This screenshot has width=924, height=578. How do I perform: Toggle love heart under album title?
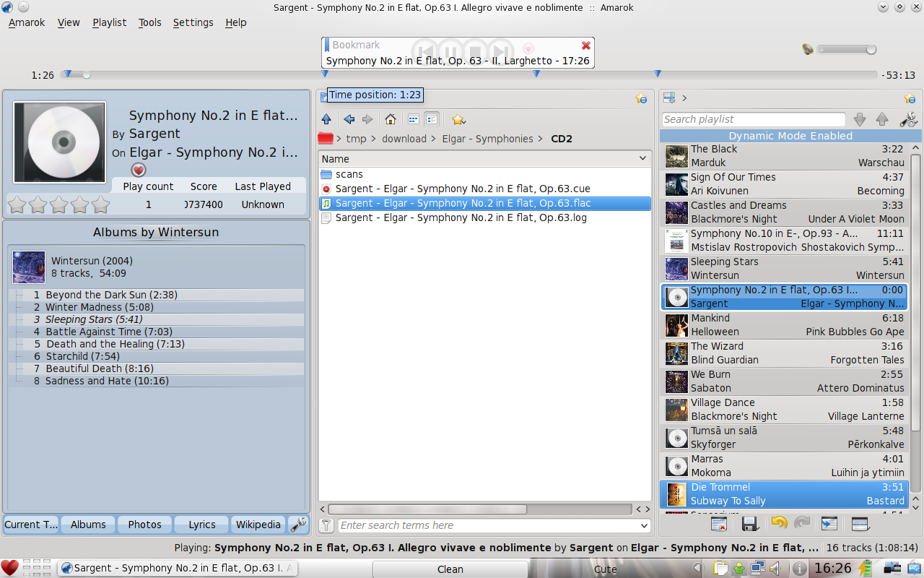139,170
